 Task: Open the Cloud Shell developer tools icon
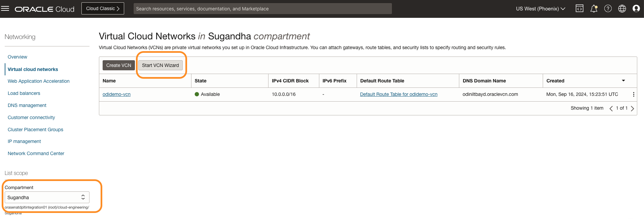[x=579, y=8]
